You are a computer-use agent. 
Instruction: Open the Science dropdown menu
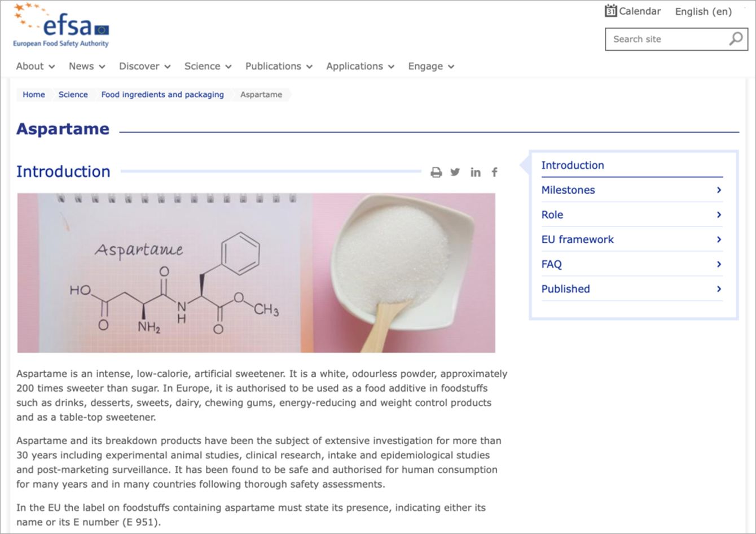tap(208, 66)
